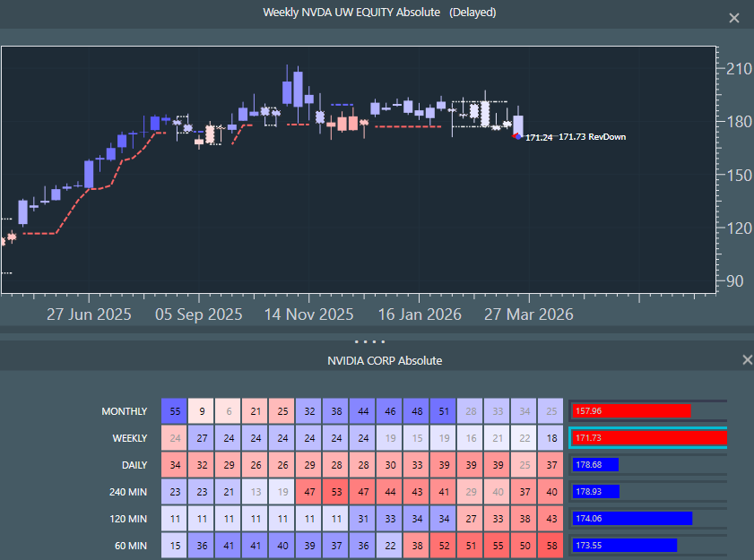Click the DAILY cell showing 34
Viewport: 754px width, 560px height.
(175, 465)
